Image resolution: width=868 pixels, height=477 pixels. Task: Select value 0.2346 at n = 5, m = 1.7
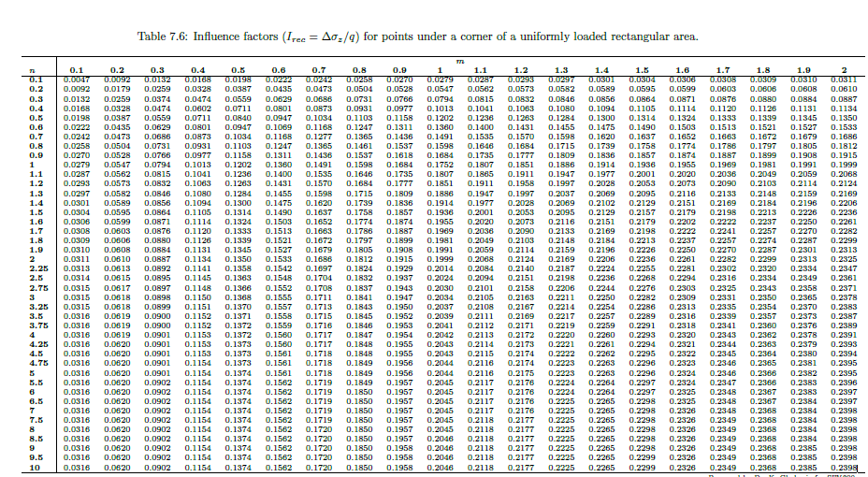pyautogui.click(x=723, y=373)
